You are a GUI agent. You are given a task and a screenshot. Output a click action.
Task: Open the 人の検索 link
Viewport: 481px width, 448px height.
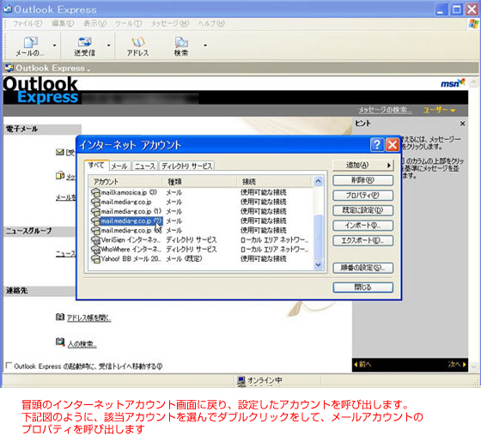click(x=82, y=344)
